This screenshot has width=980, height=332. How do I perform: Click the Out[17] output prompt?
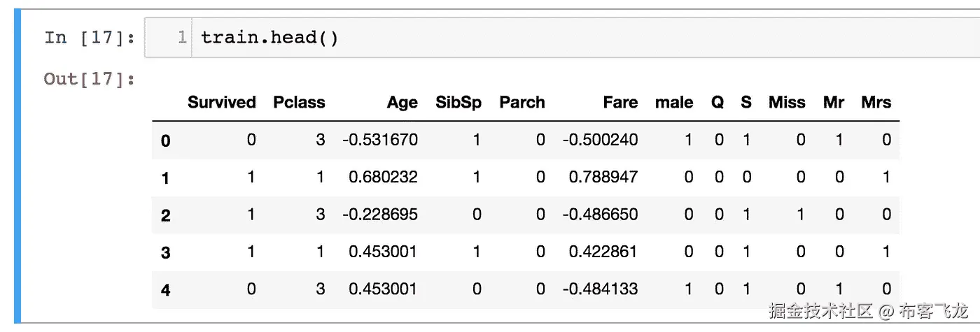pyautogui.click(x=90, y=78)
